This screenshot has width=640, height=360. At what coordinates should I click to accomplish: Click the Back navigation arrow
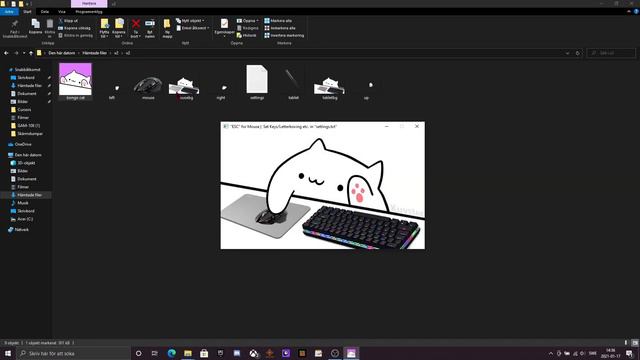point(6,53)
